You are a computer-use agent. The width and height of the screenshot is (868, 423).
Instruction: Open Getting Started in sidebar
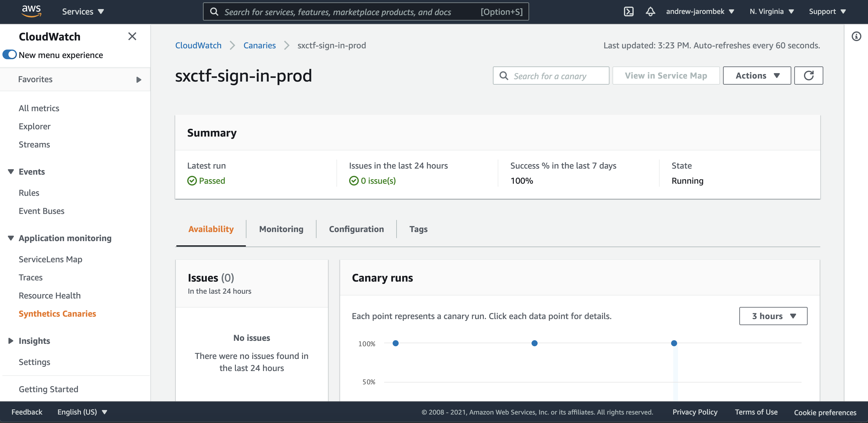point(48,389)
